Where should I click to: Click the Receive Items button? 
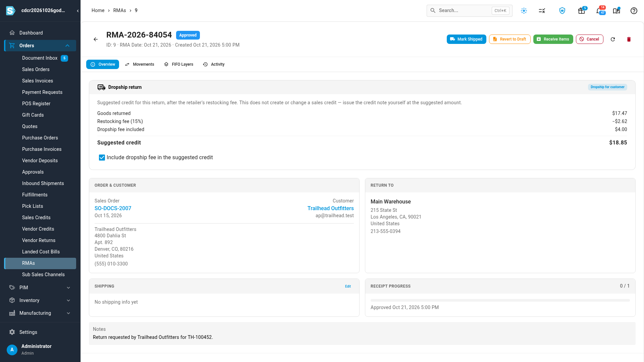(x=553, y=39)
